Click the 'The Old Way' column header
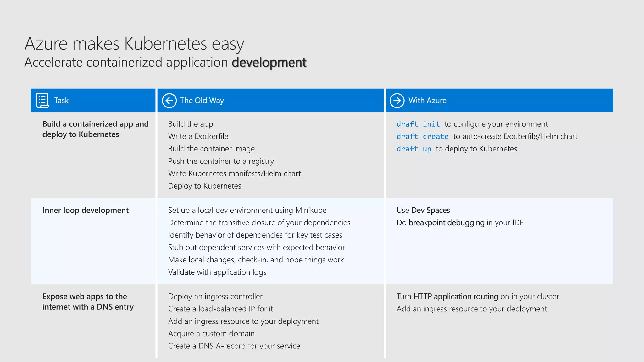The image size is (644, 362). (x=202, y=101)
